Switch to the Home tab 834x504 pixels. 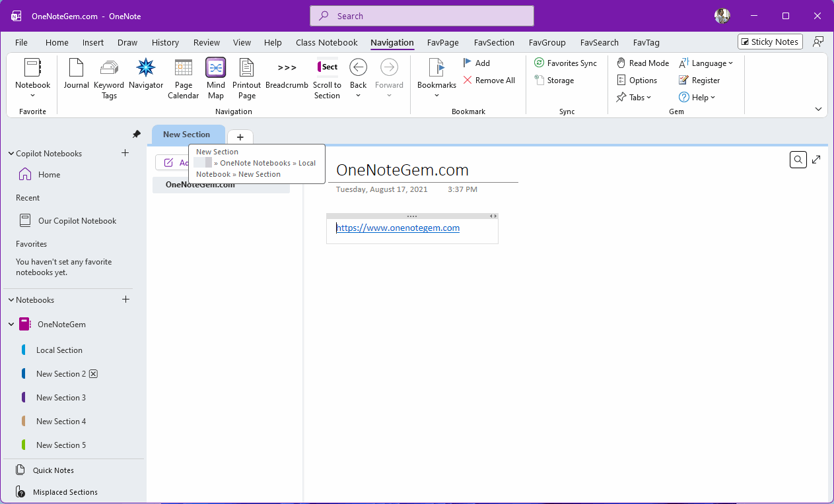click(57, 42)
